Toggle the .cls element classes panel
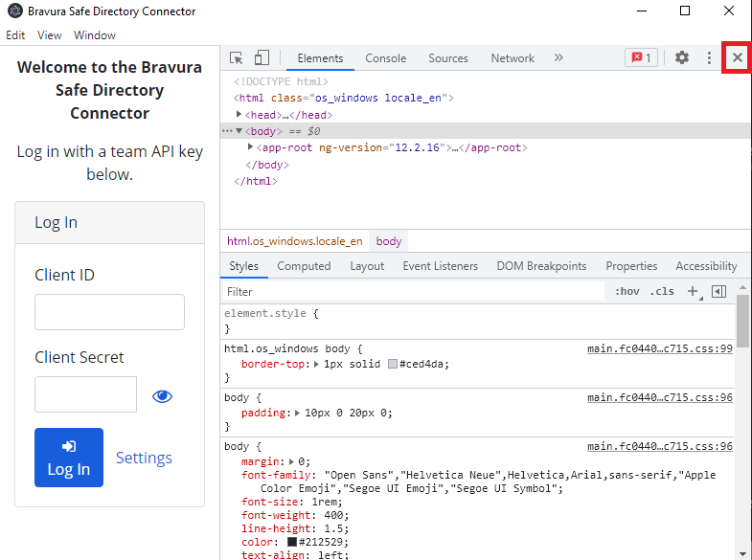 662,291
